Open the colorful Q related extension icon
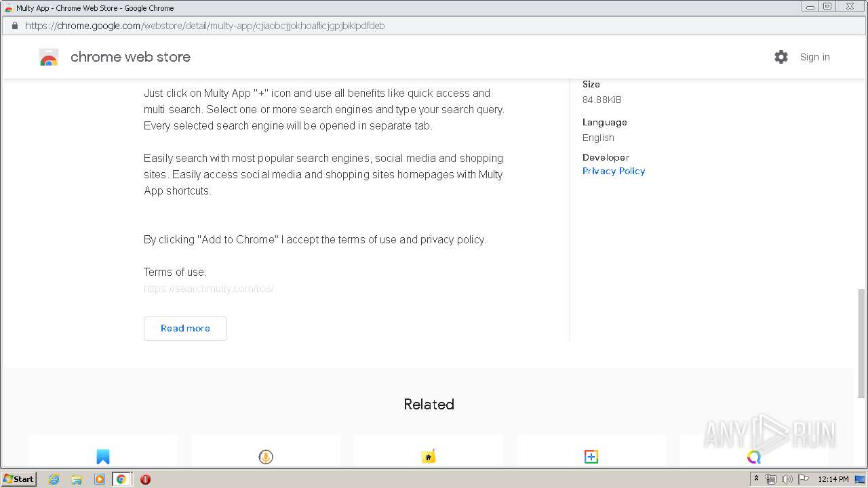 click(x=754, y=457)
